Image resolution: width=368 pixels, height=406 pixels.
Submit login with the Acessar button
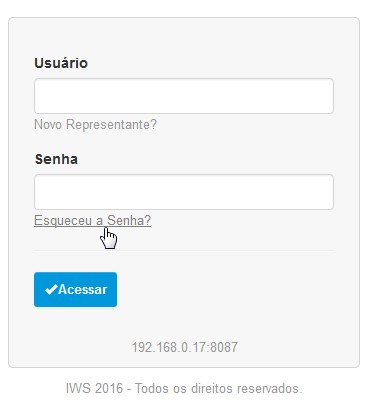75,289
